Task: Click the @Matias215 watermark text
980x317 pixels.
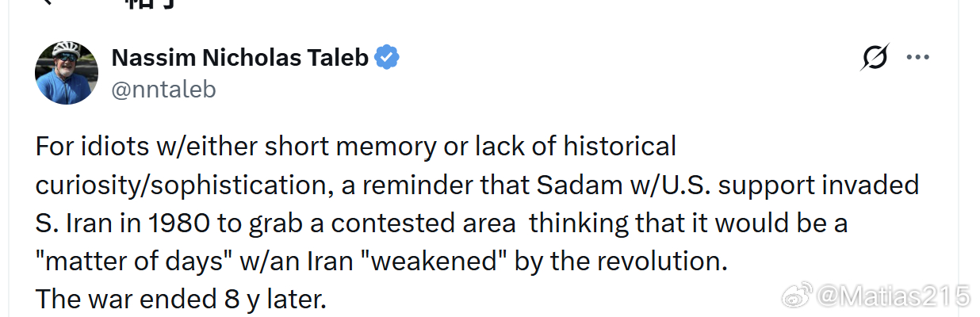Action: click(x=893, y=297)
